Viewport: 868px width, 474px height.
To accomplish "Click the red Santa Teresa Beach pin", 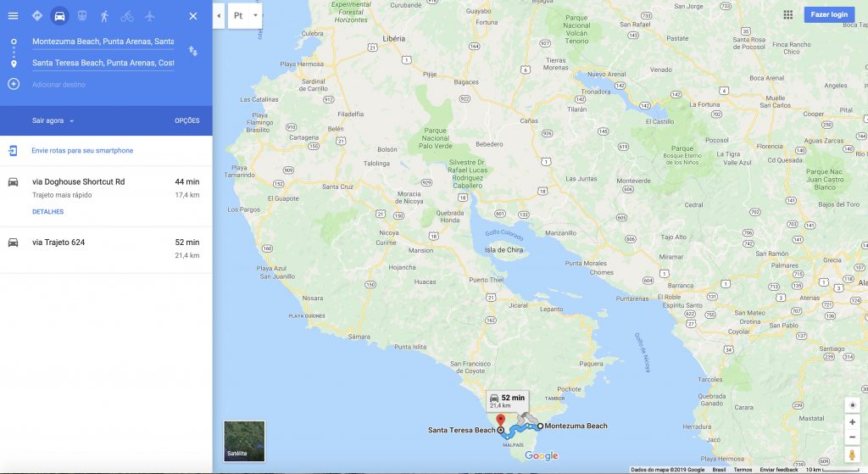I will (500, 421).
